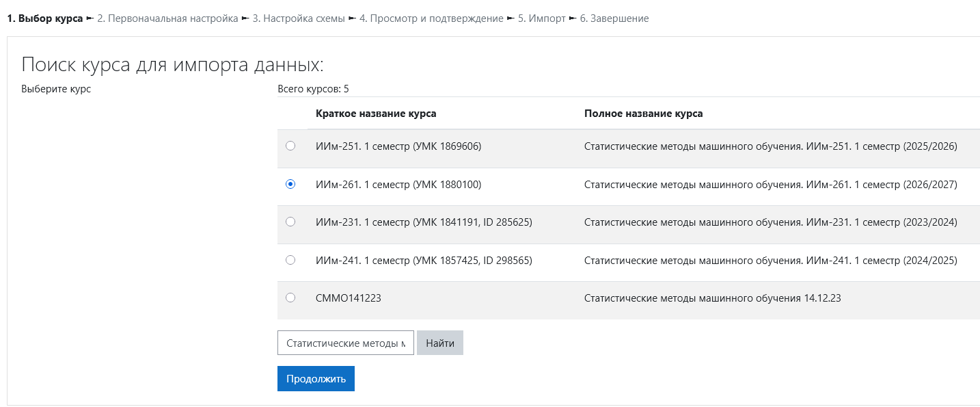Viewport: 980px width, 407px height.
Task: Select radio button for СММО141223 course
Action: pyautogui.click(x=290, y=298)
